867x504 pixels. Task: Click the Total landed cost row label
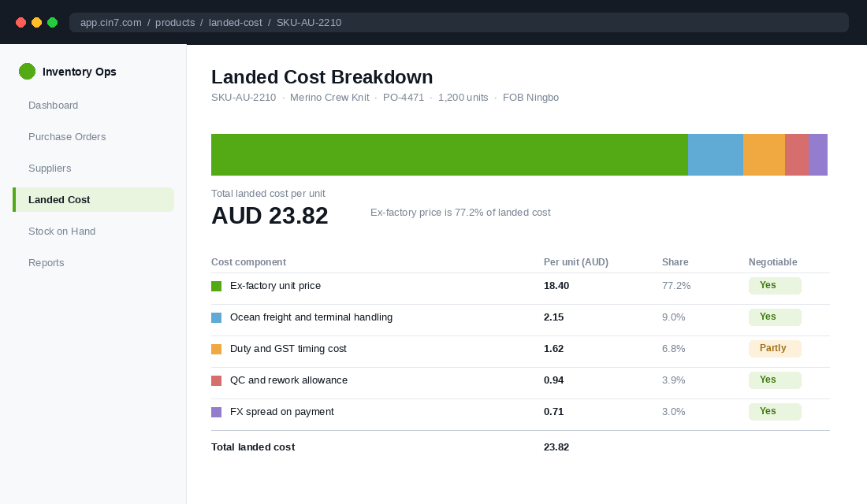(253, 447)
